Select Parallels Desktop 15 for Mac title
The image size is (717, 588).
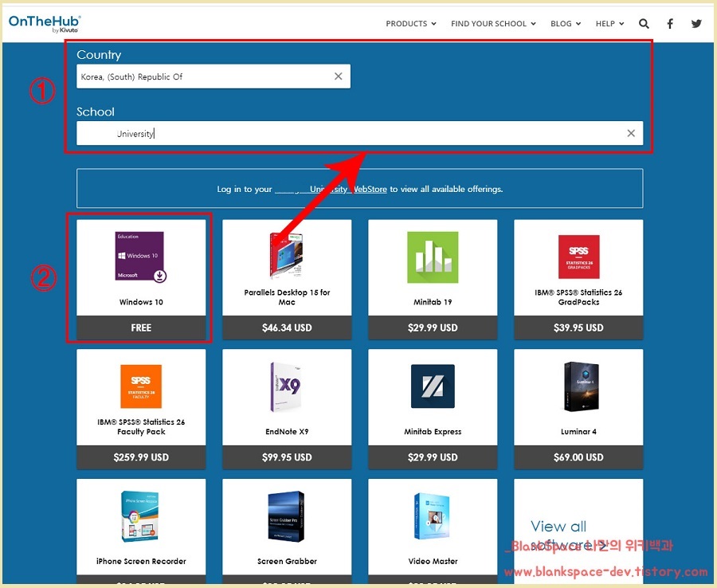point(287,297)
